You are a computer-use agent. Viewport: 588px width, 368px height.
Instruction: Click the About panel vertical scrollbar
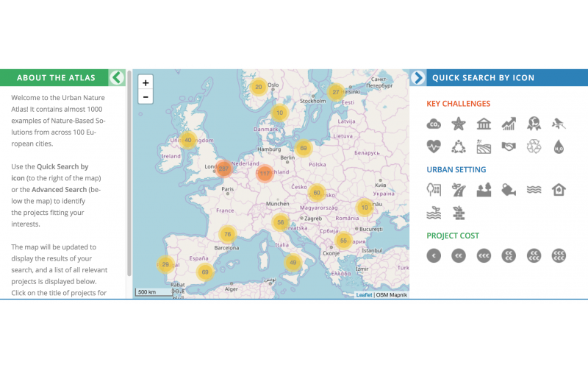pos(129,177)
